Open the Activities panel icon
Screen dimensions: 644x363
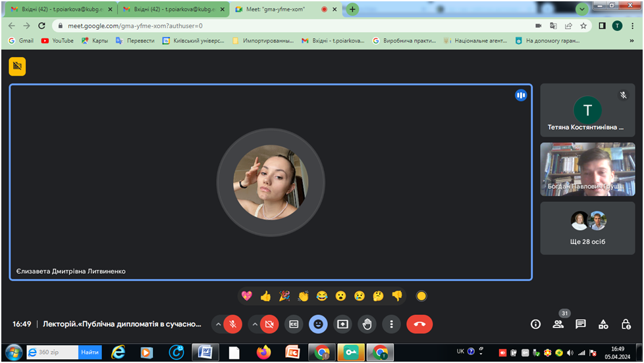[x=603, y=324]
